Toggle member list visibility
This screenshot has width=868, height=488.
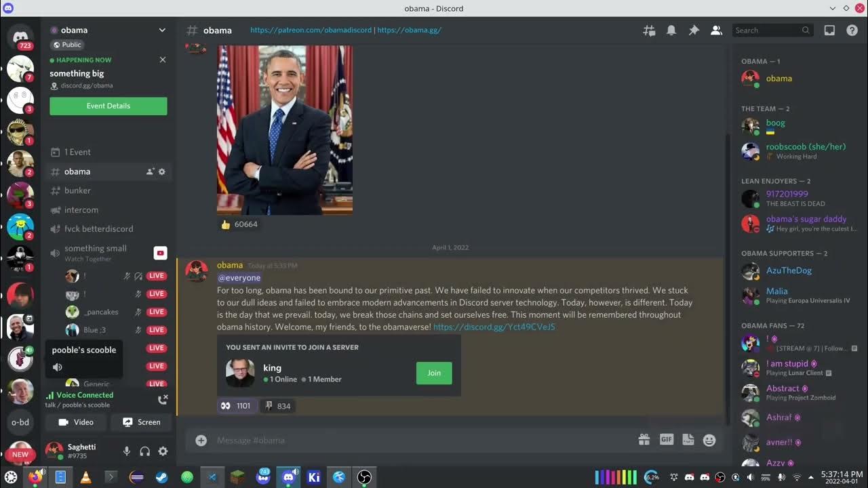point(716,30)
